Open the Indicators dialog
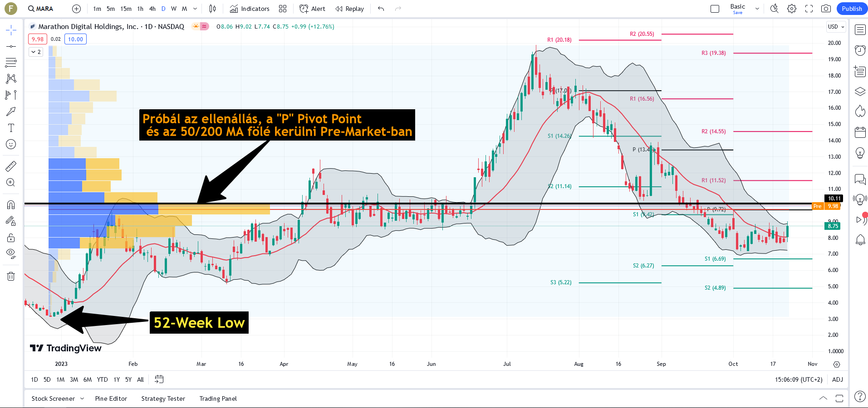The height and width of the screenshot is (408, 868). tap(250, 9)
